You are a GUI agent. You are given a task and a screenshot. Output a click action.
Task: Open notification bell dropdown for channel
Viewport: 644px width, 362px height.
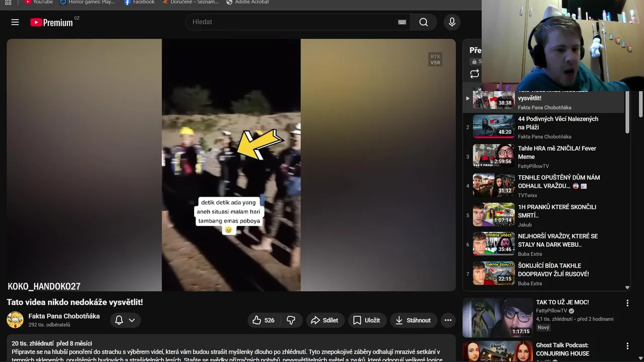tap(125, 320)
